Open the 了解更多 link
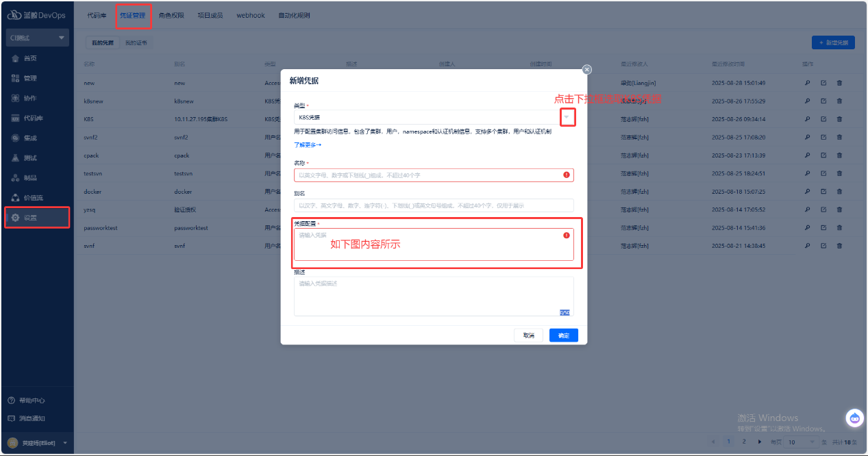Viewport: 868px width, 456px height. (x=307, y=145)
